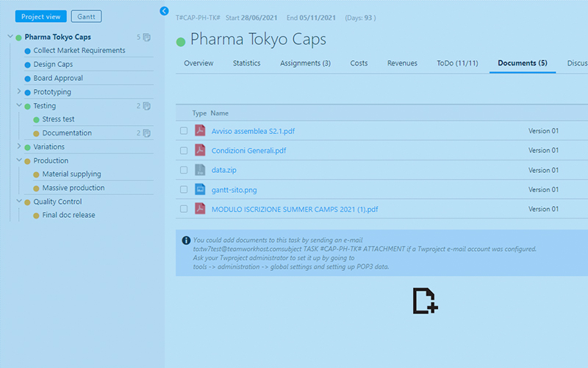Click the documents icon beside Documentation task
This screenshot has height=368, width=588.
pos(147,133)
